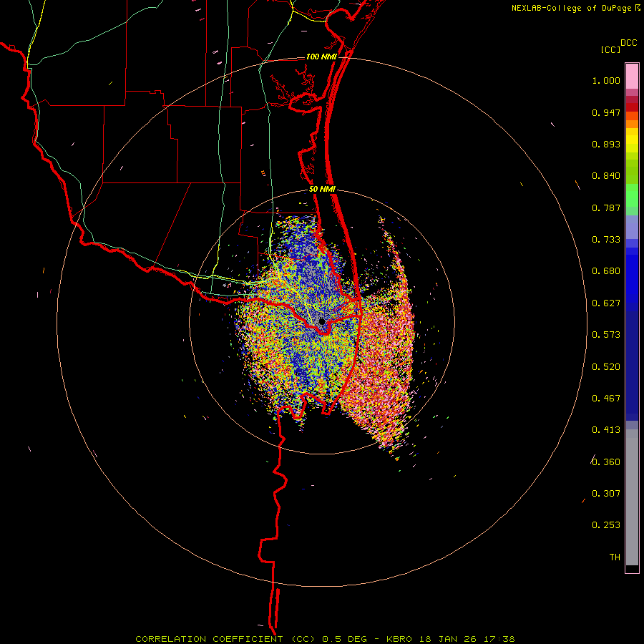Click the 50 NMI range ring label
The height and width of the screenshot is (644, 644).
click(x=322, y=190)
